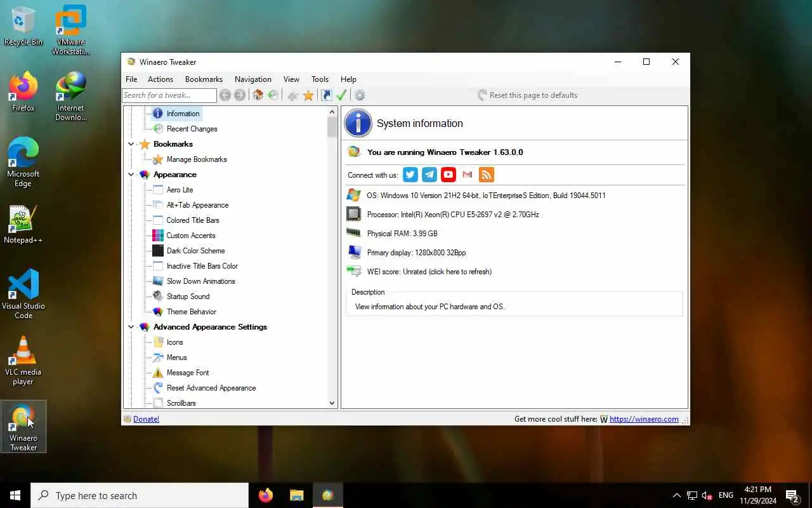Click the gold star Bookmarks toolbar icon
The height and width of the screenshot is (508, 812).
click(308, 95)
